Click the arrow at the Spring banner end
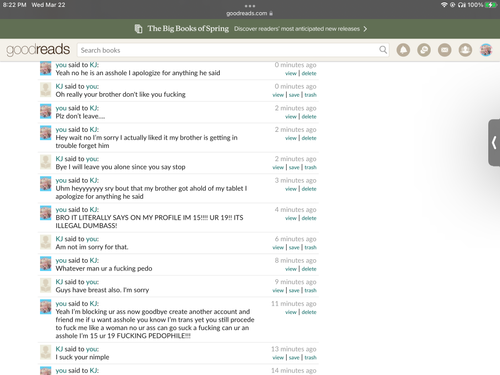The width and height of the screenshot is (500, 375). pyautogui.click(x=365, y=29)
